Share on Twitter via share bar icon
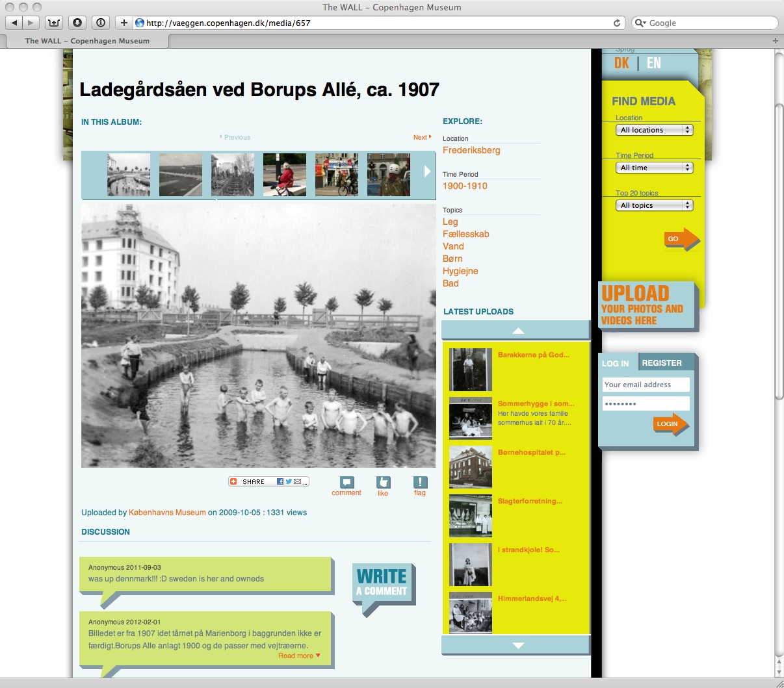Screen dimensions: 784x688 [289, 481]
